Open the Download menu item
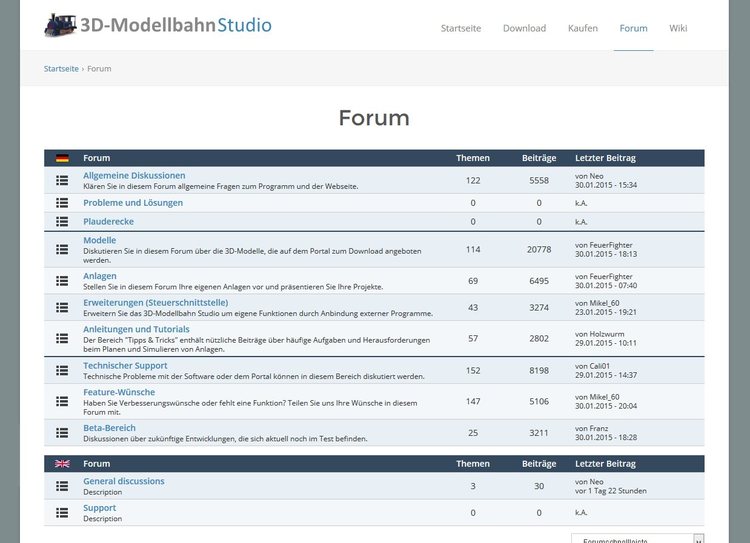Screen dimensions: 750x543 click(x=524, y=28)
